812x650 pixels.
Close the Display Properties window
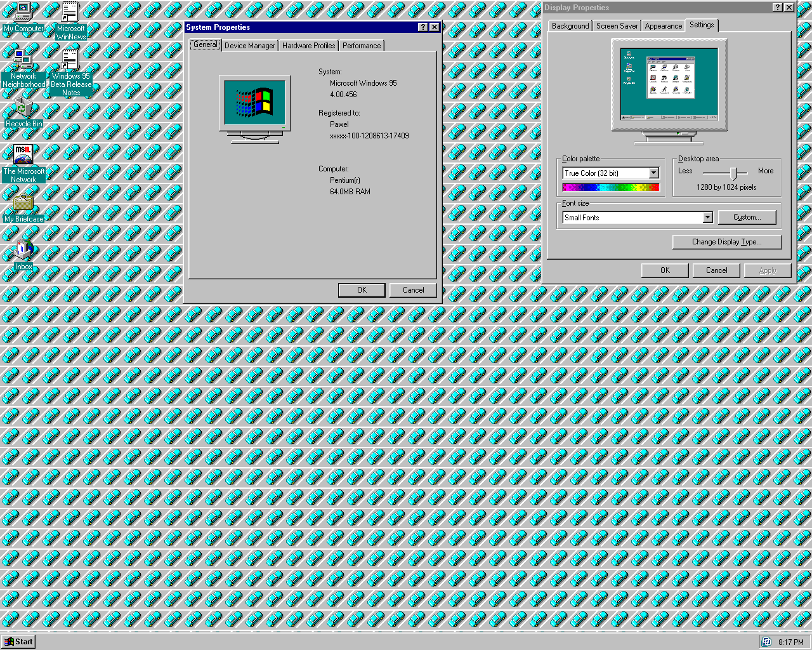coord(789,8)
